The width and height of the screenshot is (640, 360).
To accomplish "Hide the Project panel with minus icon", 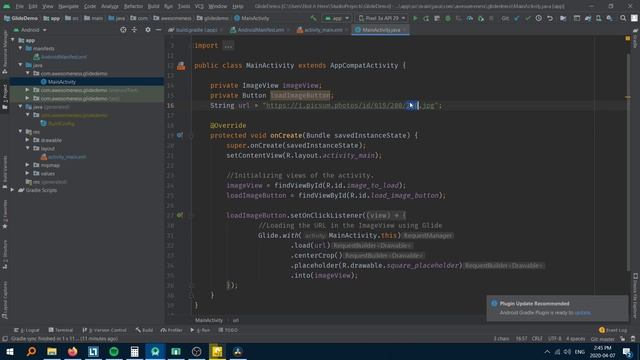I will coord(158,30).
